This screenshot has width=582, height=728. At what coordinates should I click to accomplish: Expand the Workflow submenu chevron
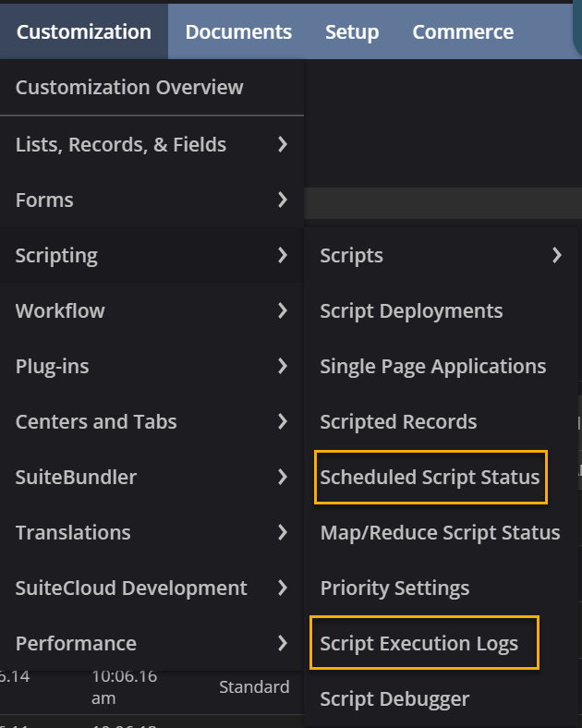(x=282, y=310)
